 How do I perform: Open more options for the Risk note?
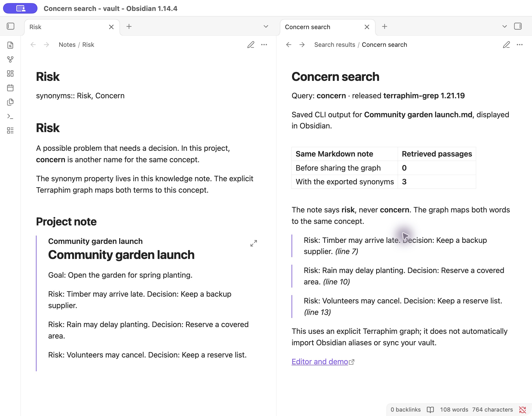(x=264, y=45)
